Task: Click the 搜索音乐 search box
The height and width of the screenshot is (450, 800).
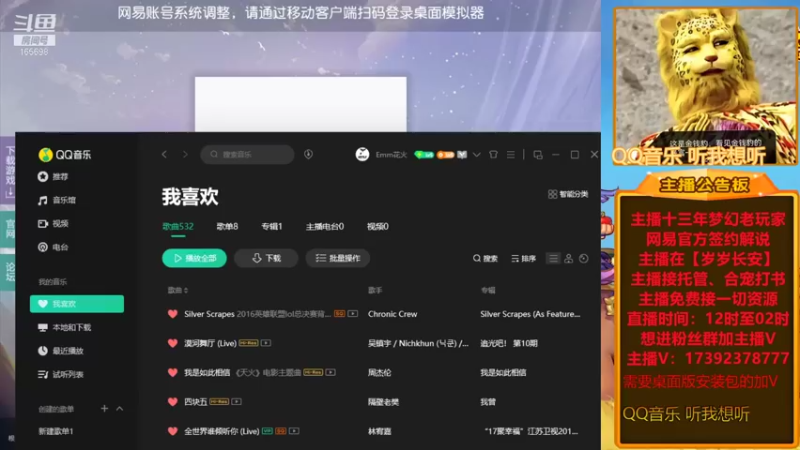Action: (x=247, y=155)
